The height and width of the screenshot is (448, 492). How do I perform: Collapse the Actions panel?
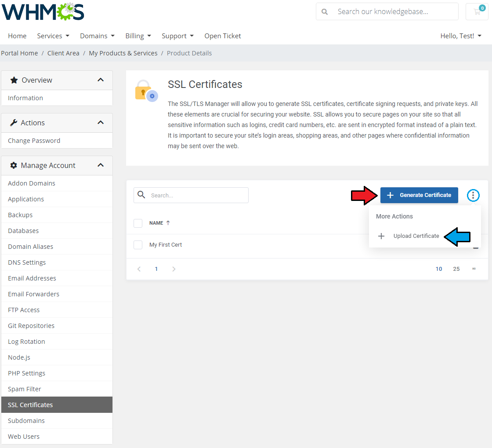coord(101,122)
